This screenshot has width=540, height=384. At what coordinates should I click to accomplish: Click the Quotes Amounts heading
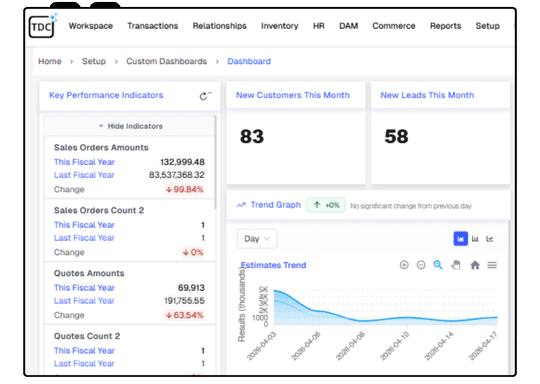89,273
